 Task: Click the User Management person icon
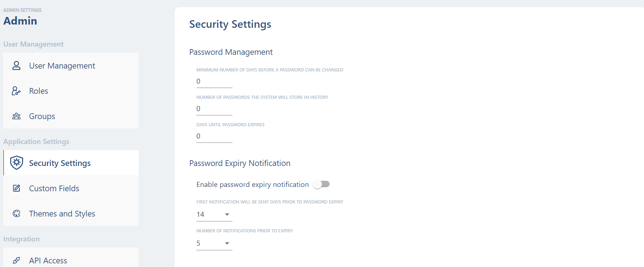pos(17,66)
